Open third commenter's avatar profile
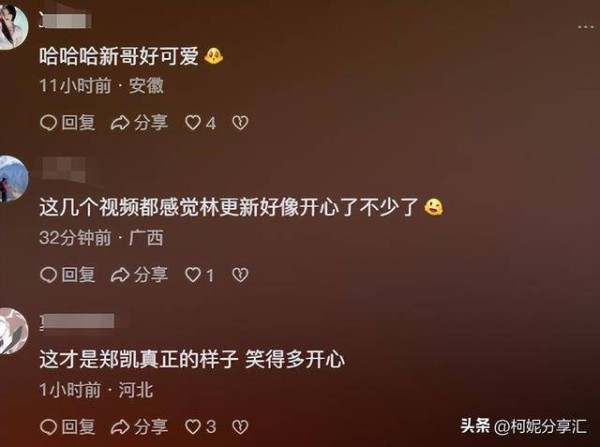The image size is (600, 447). pos(13,331)
